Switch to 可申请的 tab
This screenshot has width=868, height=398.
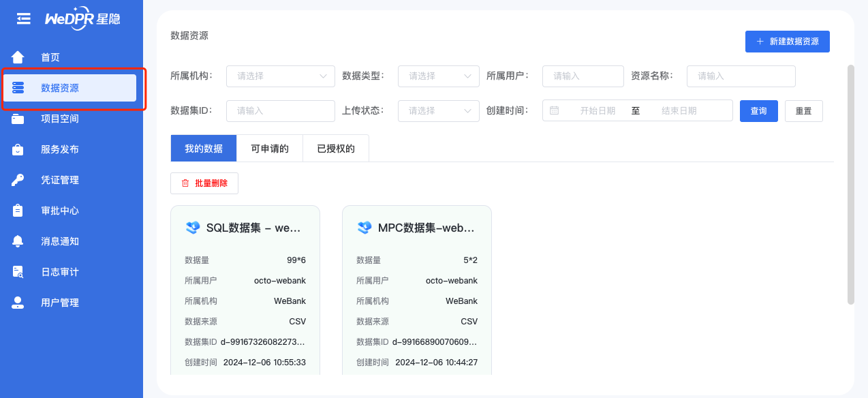[270, 149]
